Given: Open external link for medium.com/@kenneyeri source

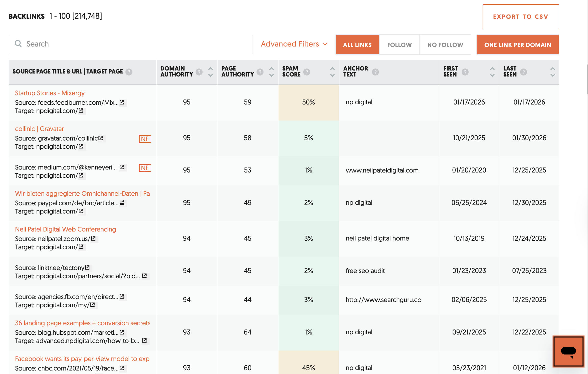Looking at the screenshot, I should (x=122, y=167).
